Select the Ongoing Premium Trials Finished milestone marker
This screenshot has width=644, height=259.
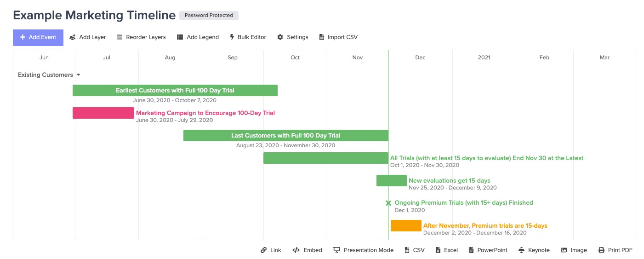[388, 203]
